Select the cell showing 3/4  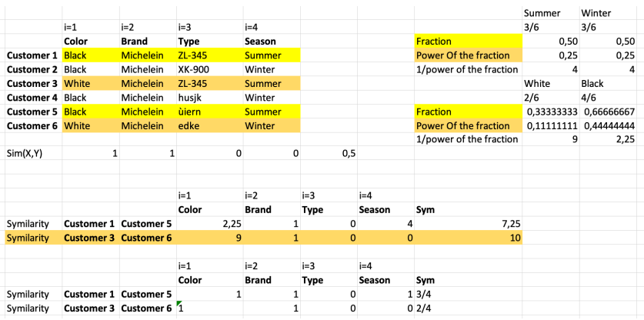[469, 294]
